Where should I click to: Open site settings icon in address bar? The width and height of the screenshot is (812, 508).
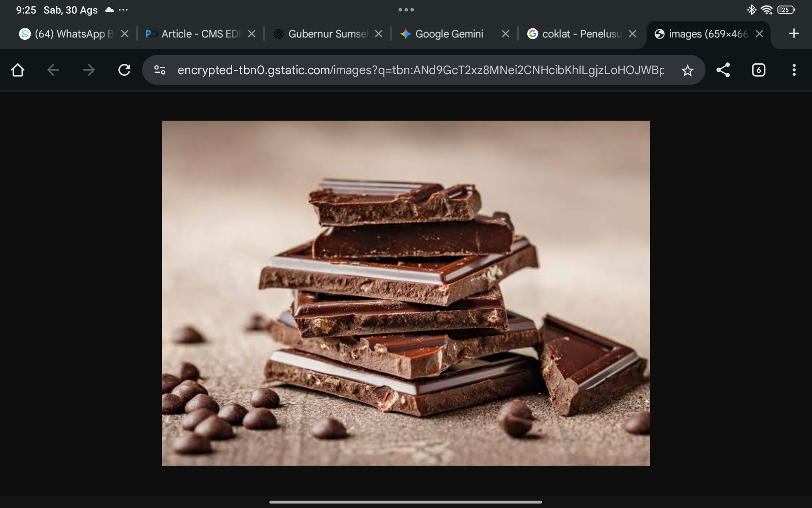tap(159, 70)
